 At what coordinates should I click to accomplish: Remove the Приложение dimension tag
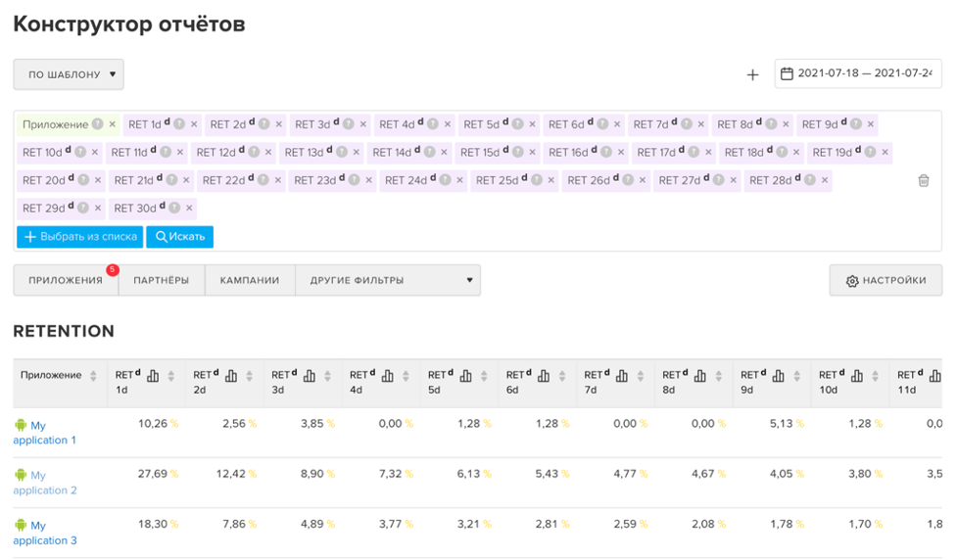(112, 124)
